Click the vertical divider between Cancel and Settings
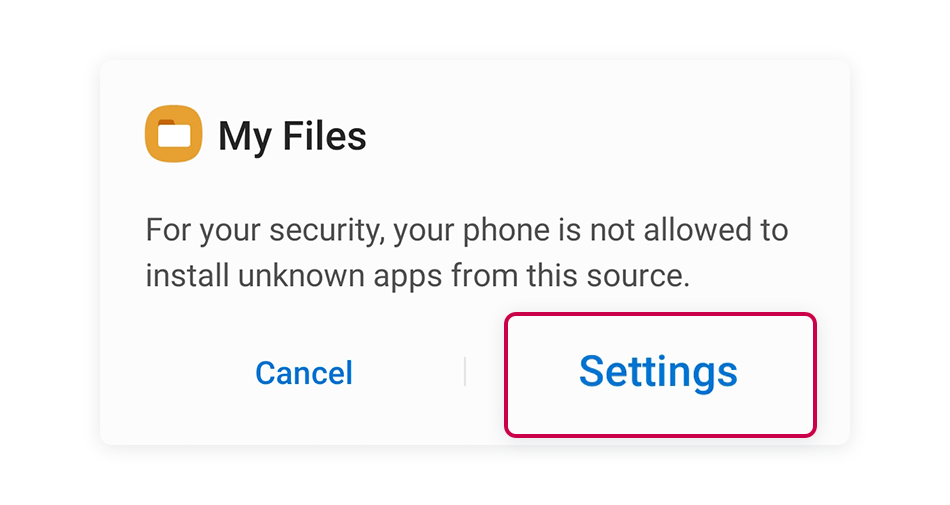This screenshot has width=950, height=505. point(465,371)
